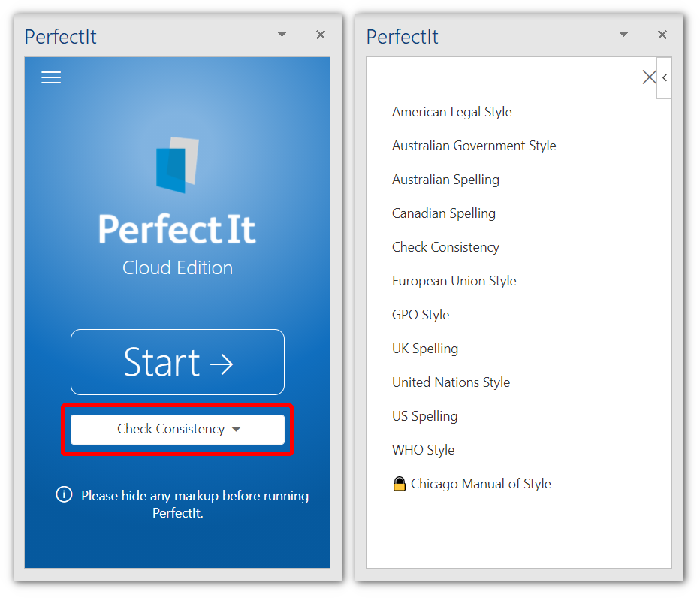The image size is (700, 598).
Task: Open right PerfectIt pane options arrow
Action: (623, 35)
